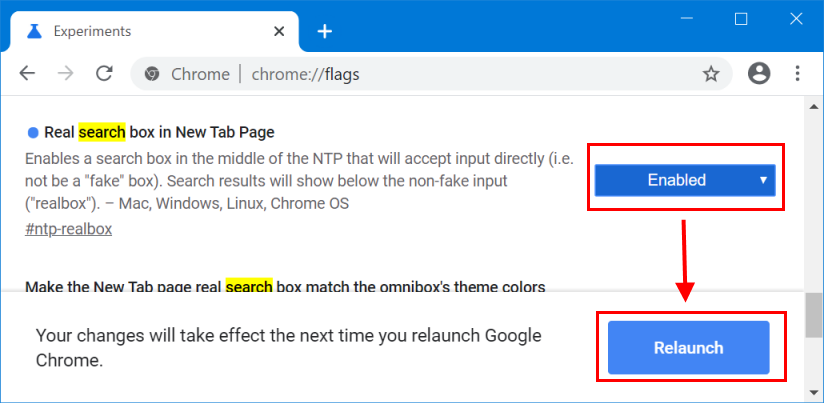Click the Experiments flask tab icon

click(34, 32)
